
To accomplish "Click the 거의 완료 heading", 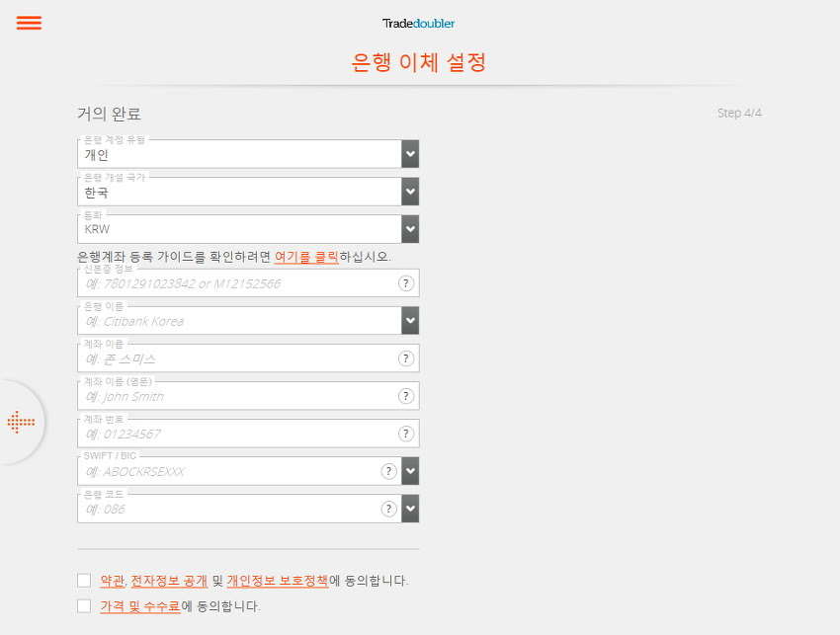I will 110,114.
